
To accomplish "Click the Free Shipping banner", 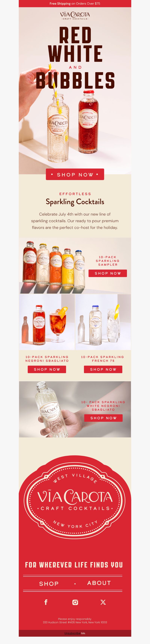I will (x=75, y=4).
